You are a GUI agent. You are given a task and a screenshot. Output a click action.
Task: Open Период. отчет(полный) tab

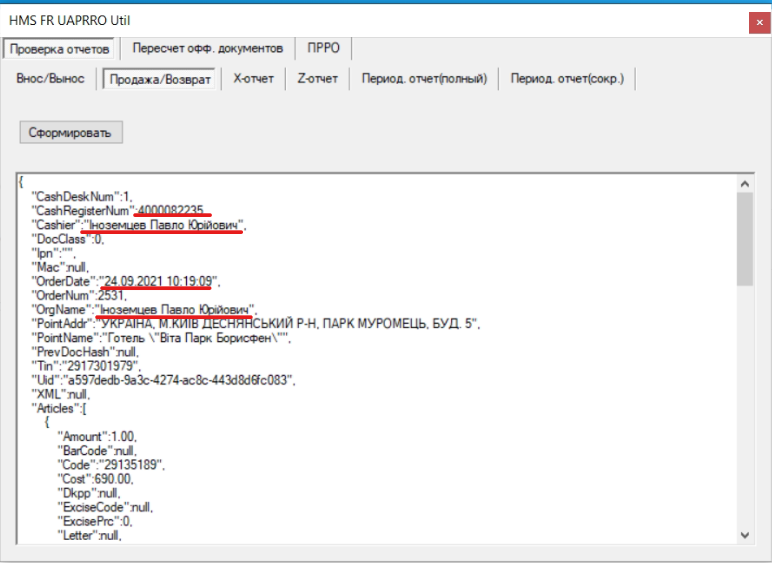point(424,79)
